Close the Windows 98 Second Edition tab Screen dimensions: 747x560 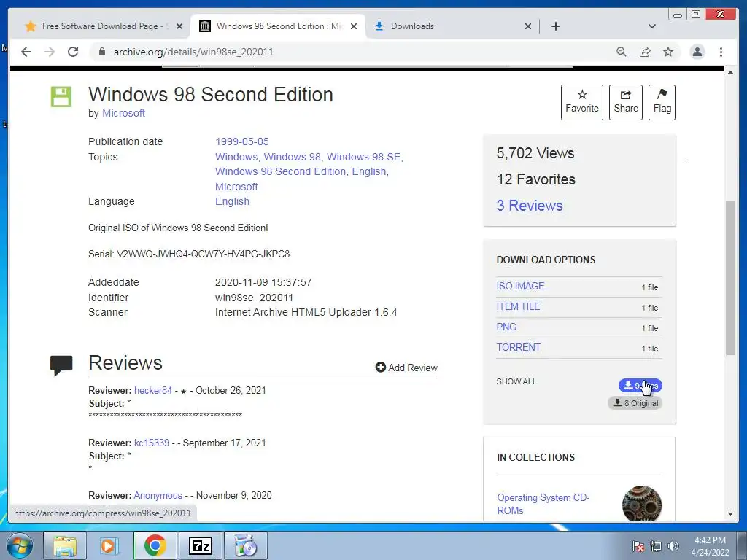[354, 26]
